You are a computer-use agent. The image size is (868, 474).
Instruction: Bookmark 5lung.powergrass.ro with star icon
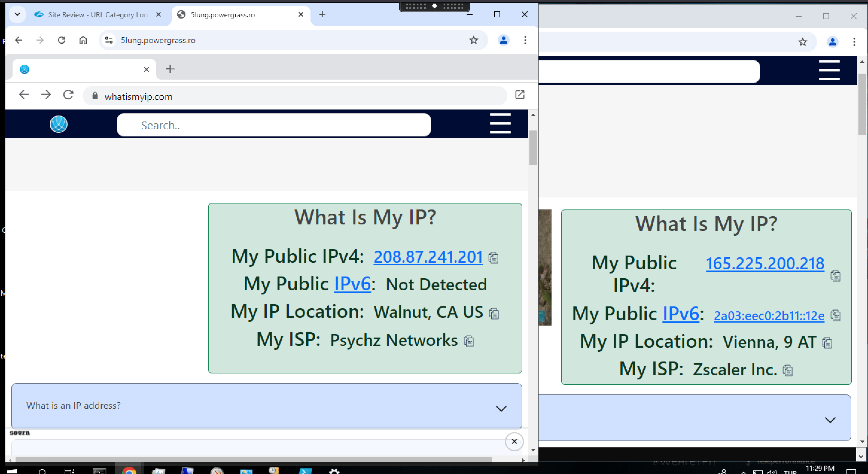473,40
